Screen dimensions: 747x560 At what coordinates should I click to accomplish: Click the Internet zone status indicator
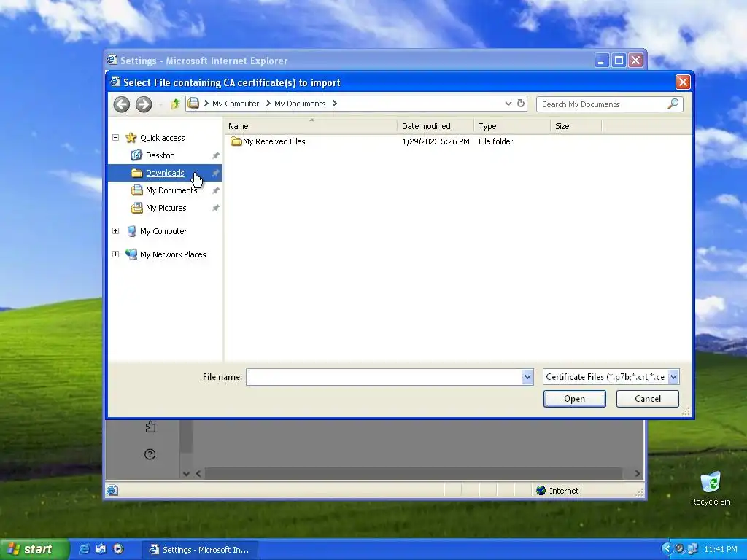[557, 491]
